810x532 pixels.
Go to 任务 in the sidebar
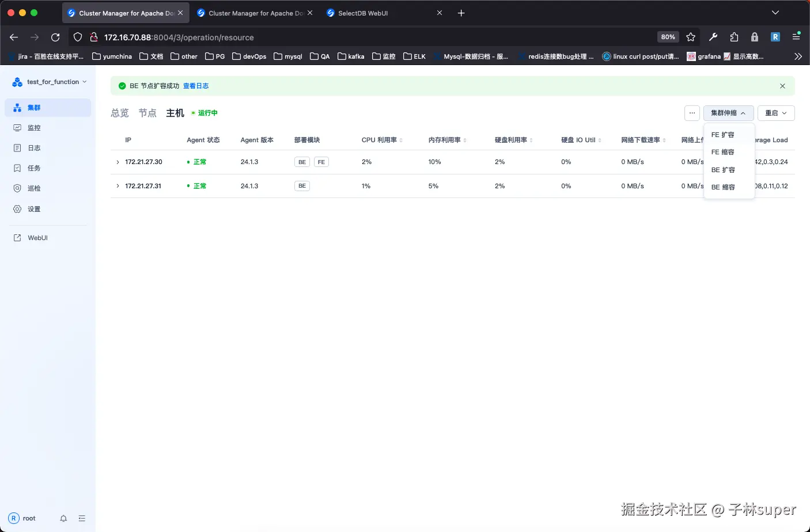click(48, 168)
